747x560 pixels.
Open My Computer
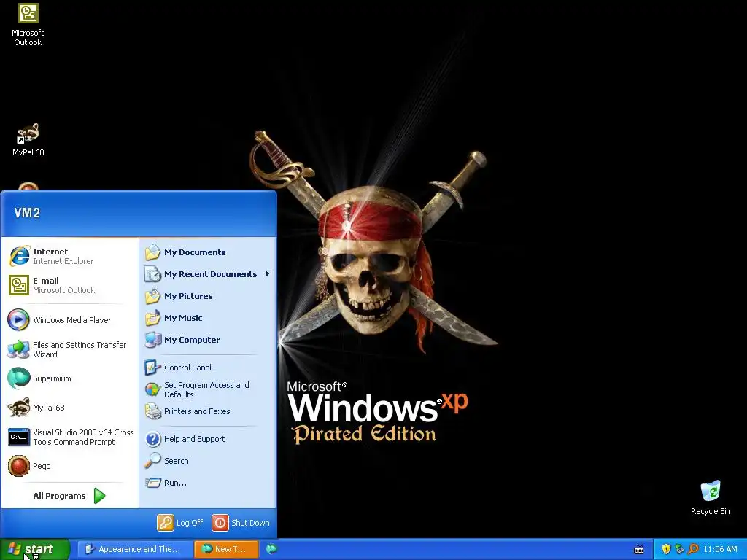pos(208,340)
